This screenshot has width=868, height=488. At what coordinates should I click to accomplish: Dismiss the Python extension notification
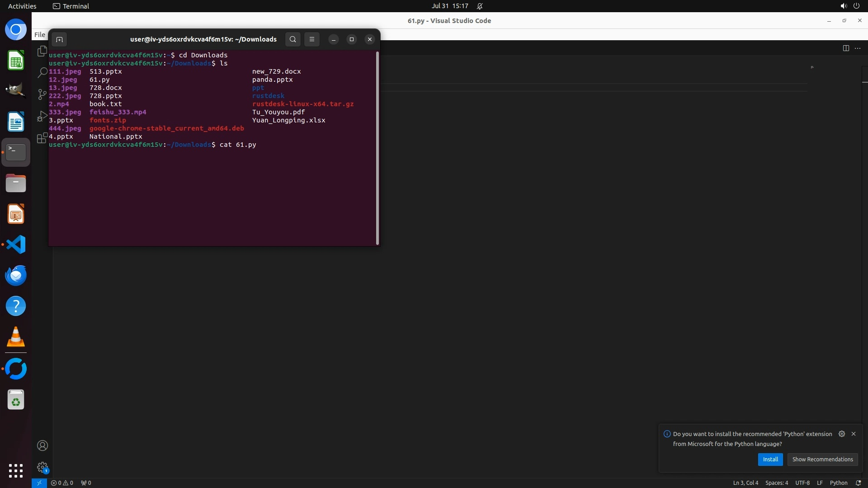[854, 434]
